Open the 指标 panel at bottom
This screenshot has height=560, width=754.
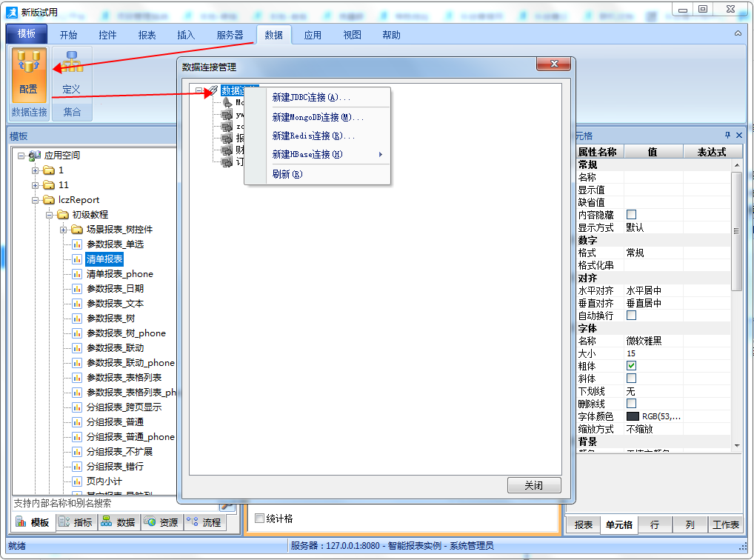coord(76,522)
